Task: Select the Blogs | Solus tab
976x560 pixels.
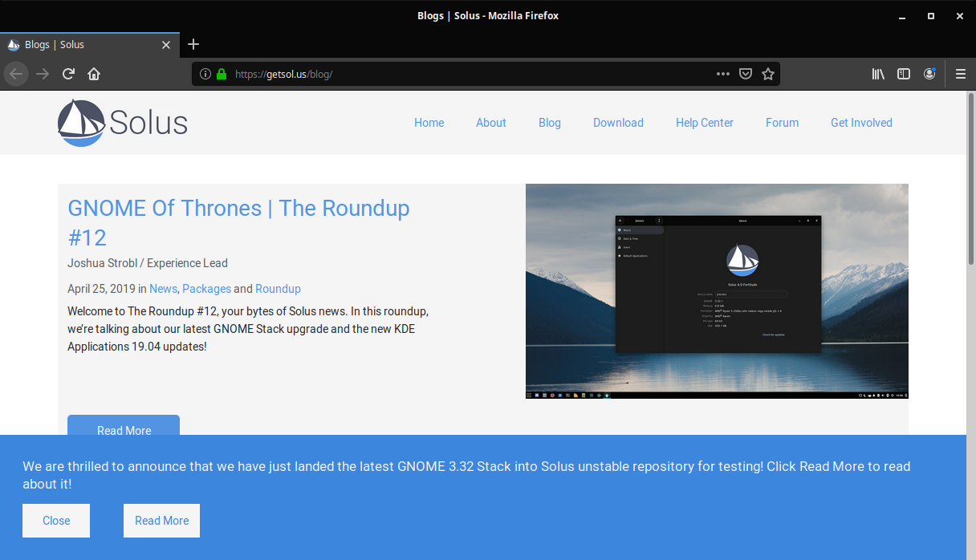Action: pos(90,45)
